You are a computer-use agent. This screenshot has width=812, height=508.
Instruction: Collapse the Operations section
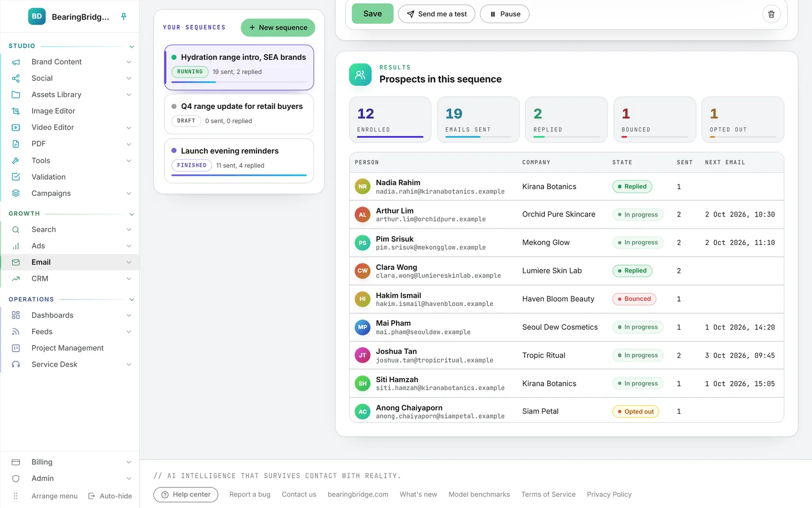click(x=132, y=300)
